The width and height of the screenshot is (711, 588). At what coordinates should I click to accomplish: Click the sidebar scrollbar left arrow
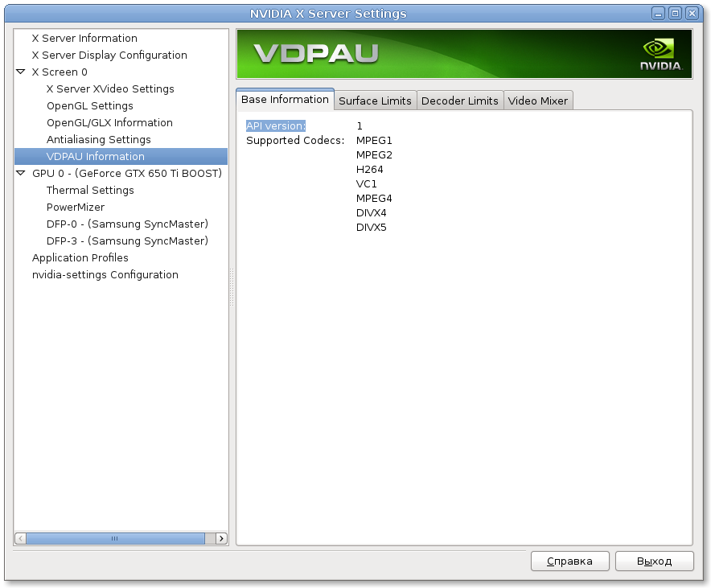(20, 538)
